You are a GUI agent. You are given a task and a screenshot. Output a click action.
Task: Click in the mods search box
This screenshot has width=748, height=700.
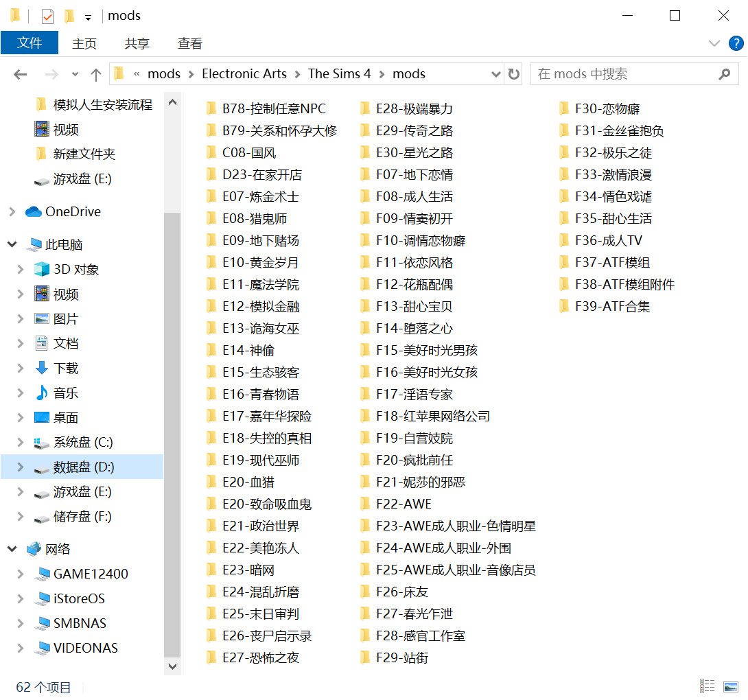[x=621, y=74]
